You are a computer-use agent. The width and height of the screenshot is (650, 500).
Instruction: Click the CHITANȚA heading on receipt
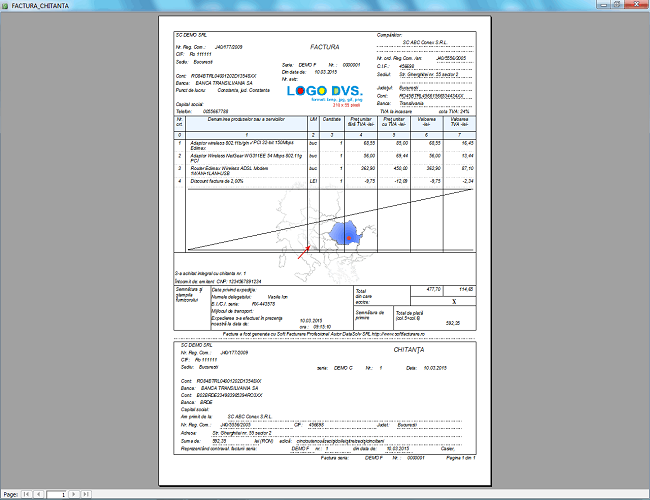(x=409, y=350)
